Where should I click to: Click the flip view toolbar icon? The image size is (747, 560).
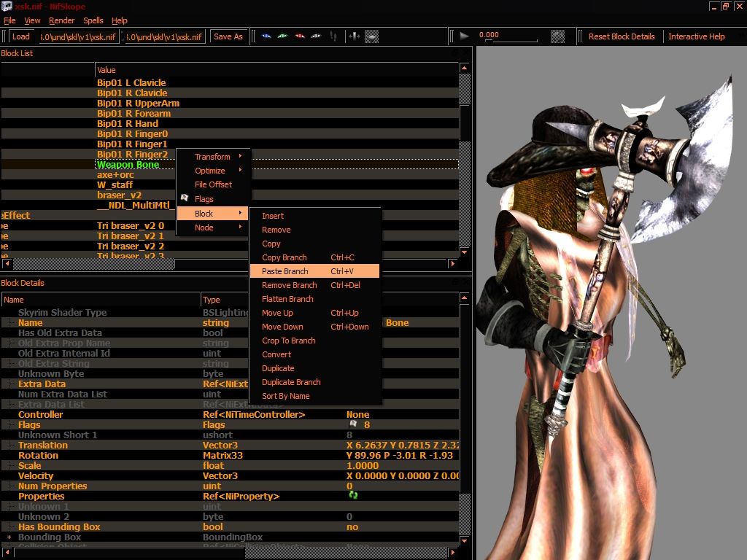(354, 36)
